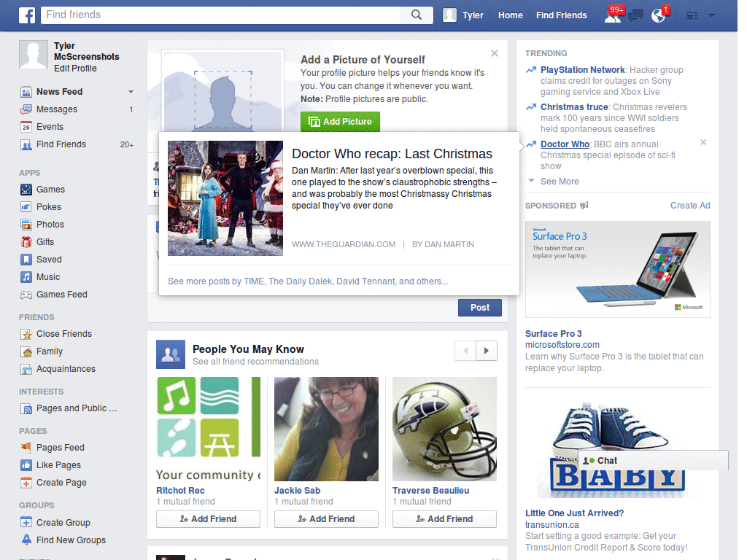Click the Pokes app icon
The image size is (747, 560).
(26, 206)
